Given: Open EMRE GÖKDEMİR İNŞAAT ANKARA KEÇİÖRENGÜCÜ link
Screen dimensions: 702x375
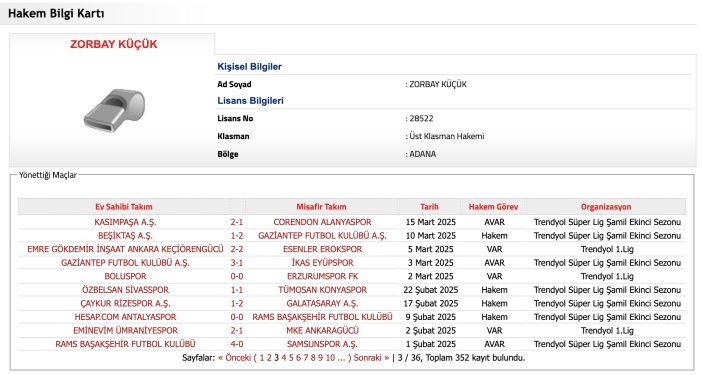Looking at the screenshot, I should [x=125, y=249].
